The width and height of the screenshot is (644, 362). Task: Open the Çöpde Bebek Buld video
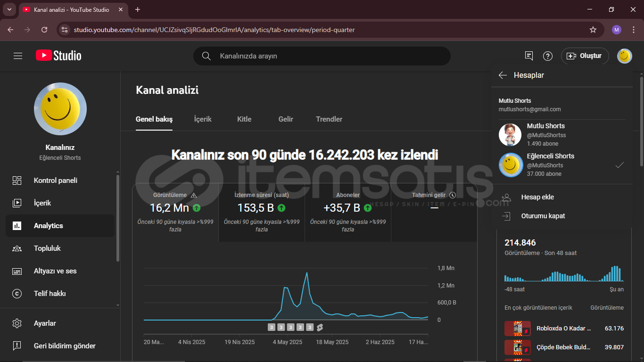tap(564, 347)
